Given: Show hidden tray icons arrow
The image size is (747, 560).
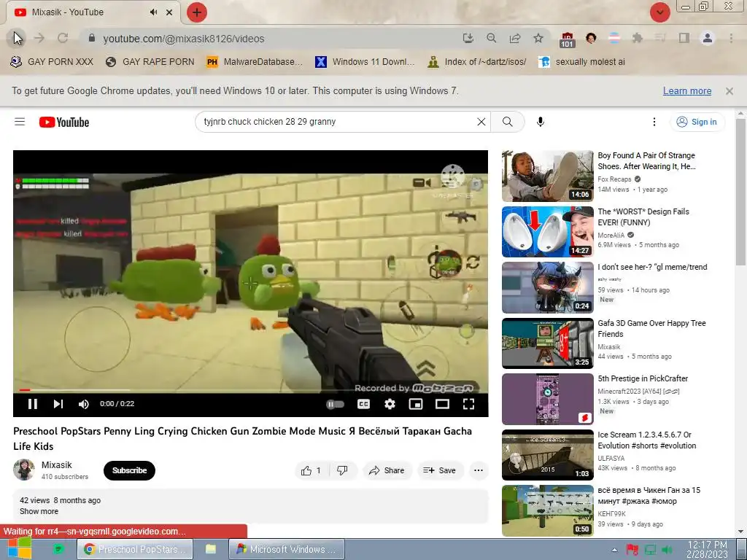Looking at the screenshot, I should click(614, 550).
